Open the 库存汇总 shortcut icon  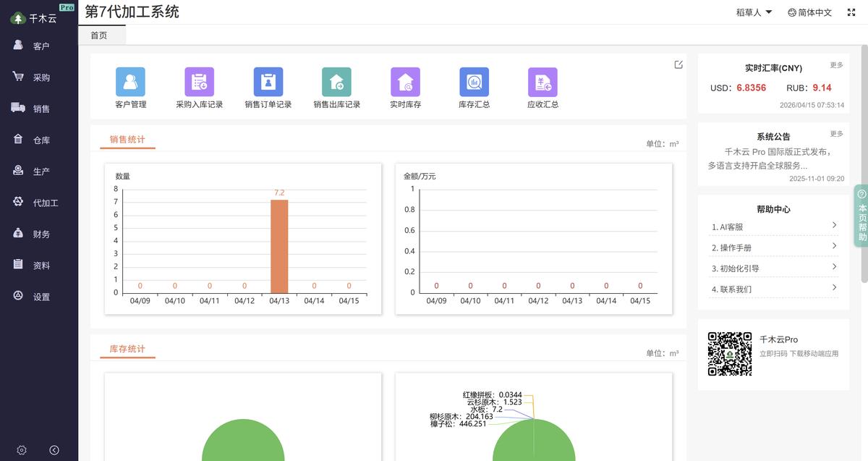(474, 82)
